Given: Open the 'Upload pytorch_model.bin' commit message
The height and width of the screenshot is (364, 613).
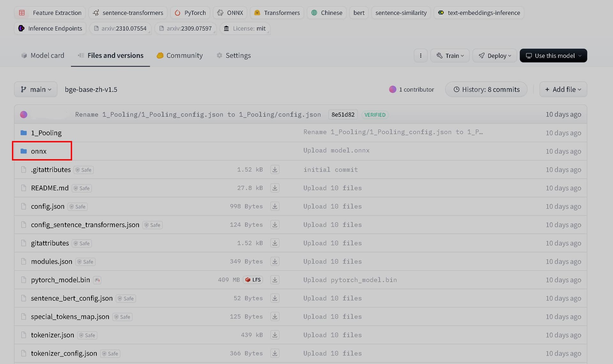Looking at the screenshot, I should pos(350,280).
